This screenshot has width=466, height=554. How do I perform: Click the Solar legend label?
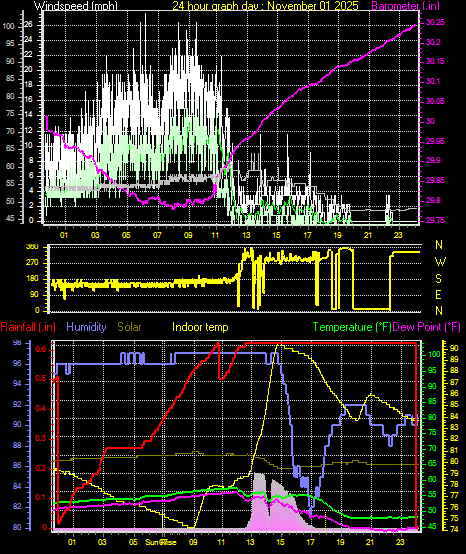pos(129,327)
